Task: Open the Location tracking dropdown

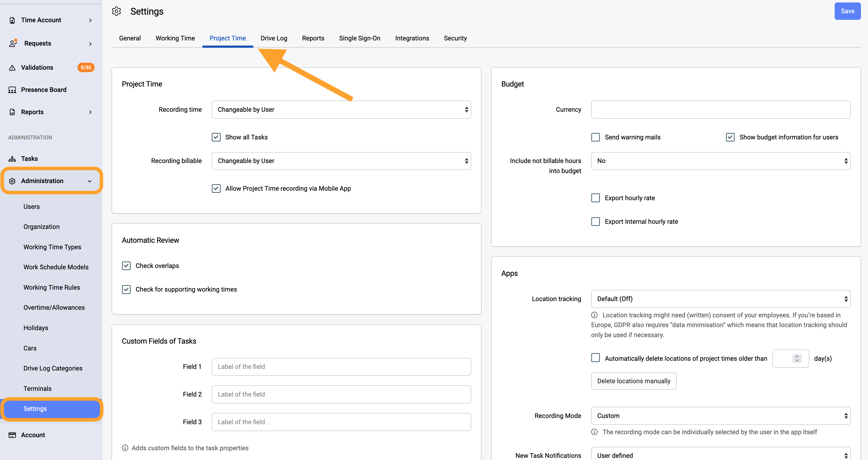Action: click(x=721, y=299)
